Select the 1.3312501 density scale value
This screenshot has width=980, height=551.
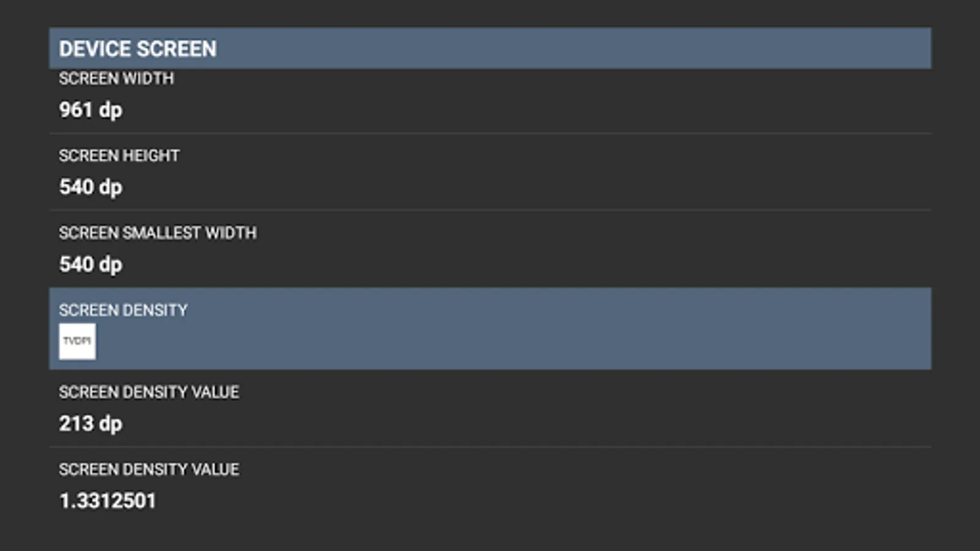click(108, 501)
